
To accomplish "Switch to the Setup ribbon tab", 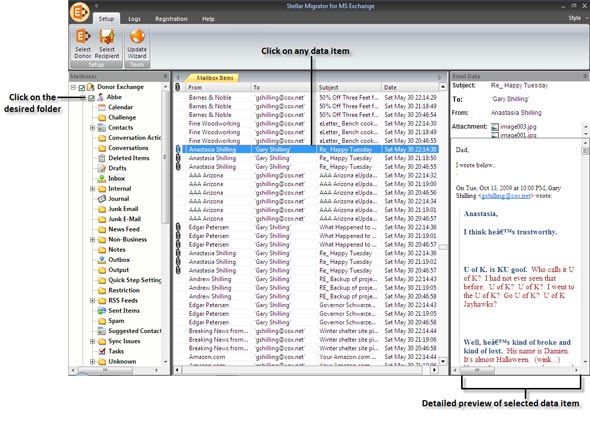I will 106,19.
